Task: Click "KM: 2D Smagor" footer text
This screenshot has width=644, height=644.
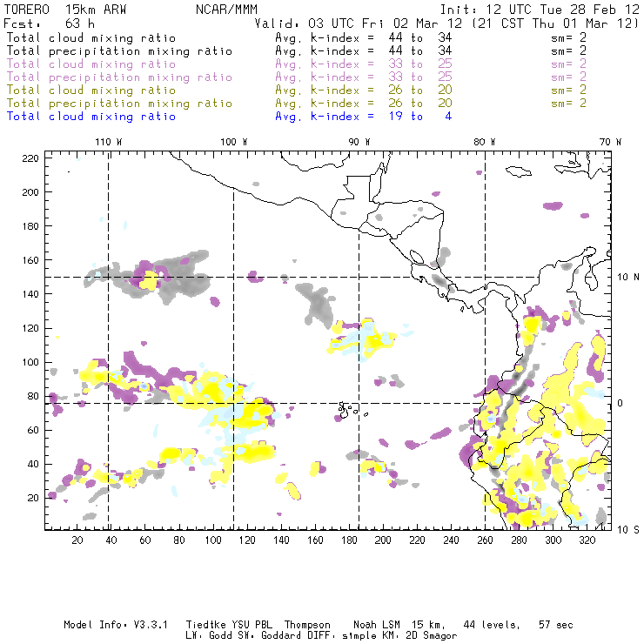Action: click(421, 636)
